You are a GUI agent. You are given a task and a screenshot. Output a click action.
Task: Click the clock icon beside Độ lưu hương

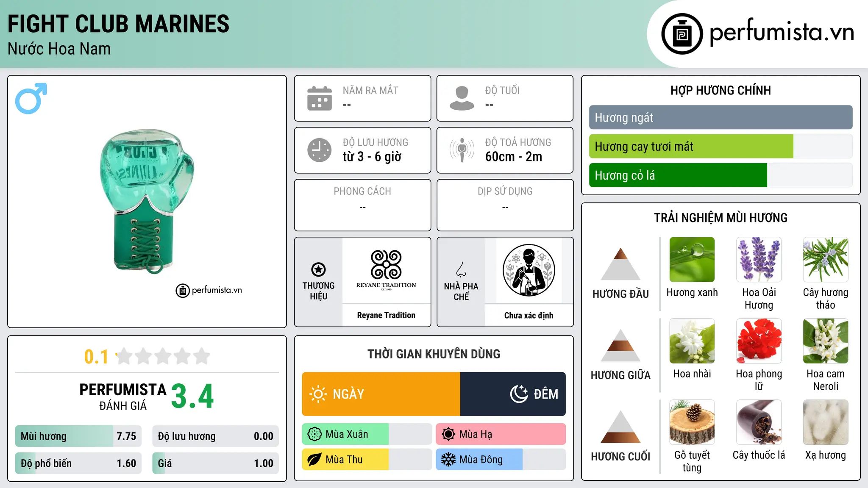click(x=320, y=150)
